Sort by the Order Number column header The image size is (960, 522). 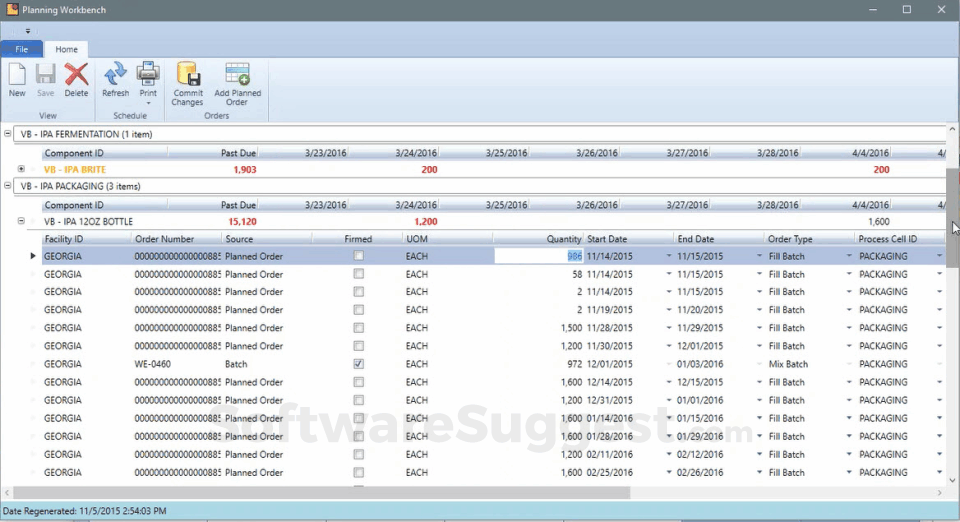click(x=164, y=239)
